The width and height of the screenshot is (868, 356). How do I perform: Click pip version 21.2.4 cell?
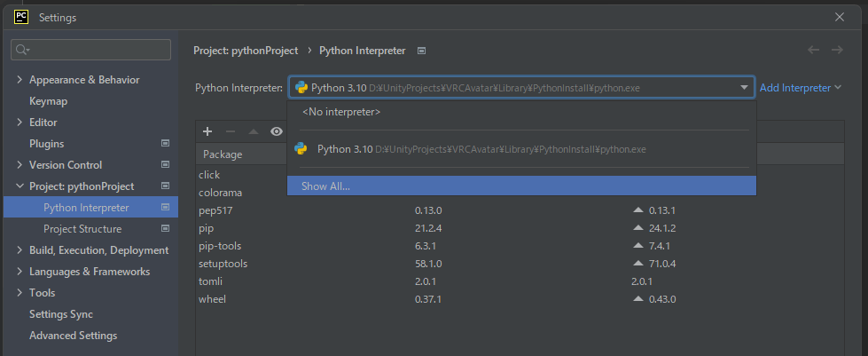428,228
